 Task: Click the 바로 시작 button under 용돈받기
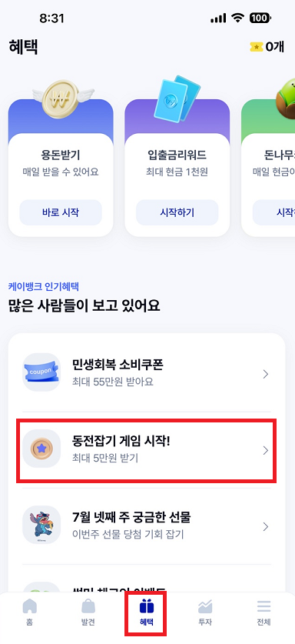pyautogui.click(x=61, y=212)
